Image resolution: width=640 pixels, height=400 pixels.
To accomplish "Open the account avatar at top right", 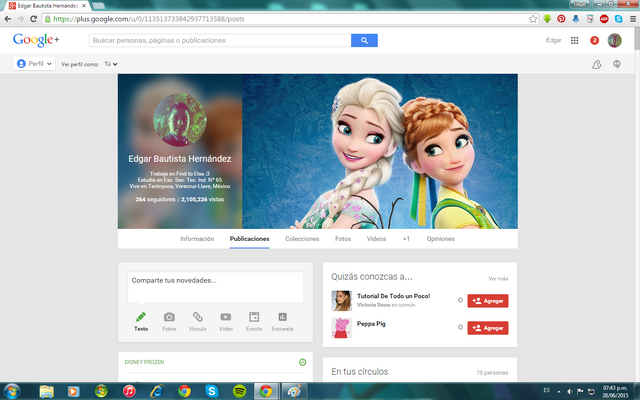I will [x=615, y=40].
